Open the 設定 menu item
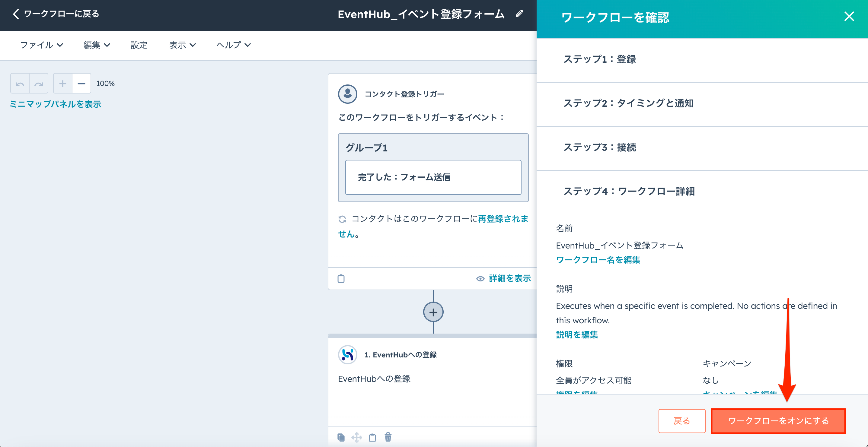 click(x=139, y=45)
